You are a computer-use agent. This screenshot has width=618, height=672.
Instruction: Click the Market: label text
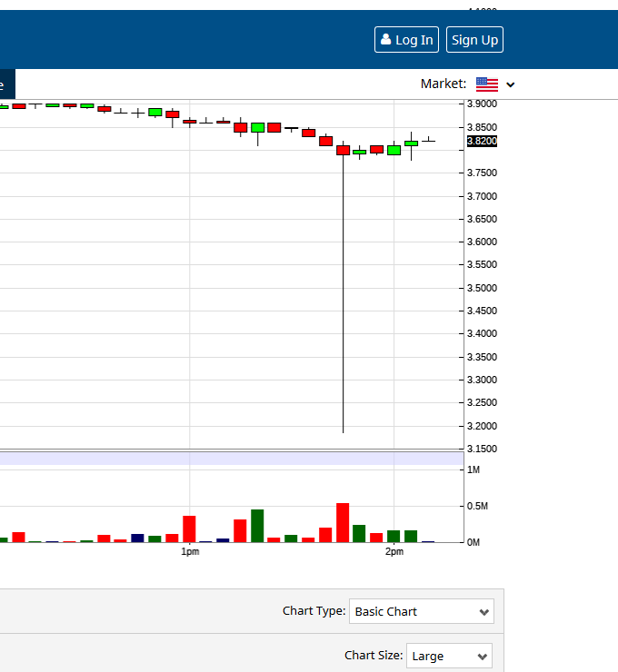443,84
